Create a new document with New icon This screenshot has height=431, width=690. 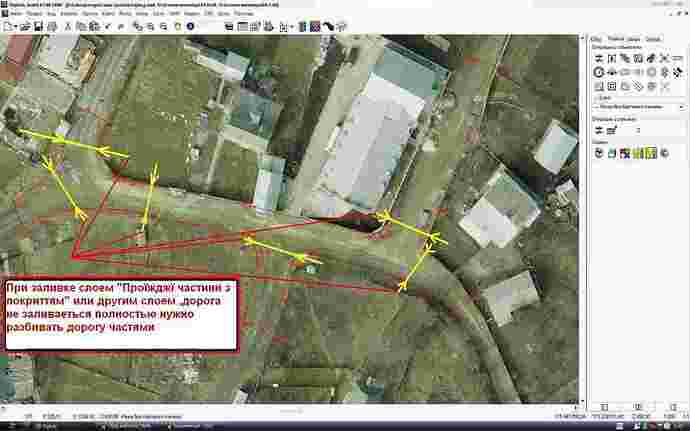point(7,27)
